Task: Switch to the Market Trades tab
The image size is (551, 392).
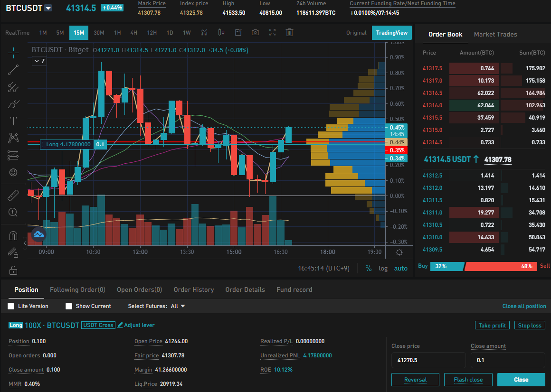Action: [495, 34]
